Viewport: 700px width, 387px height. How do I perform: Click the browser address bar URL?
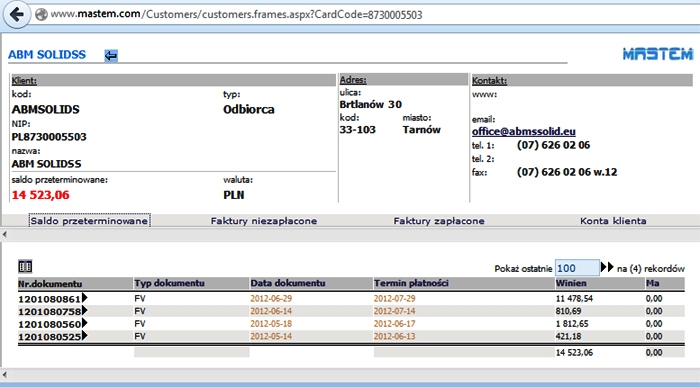[237, 15]
